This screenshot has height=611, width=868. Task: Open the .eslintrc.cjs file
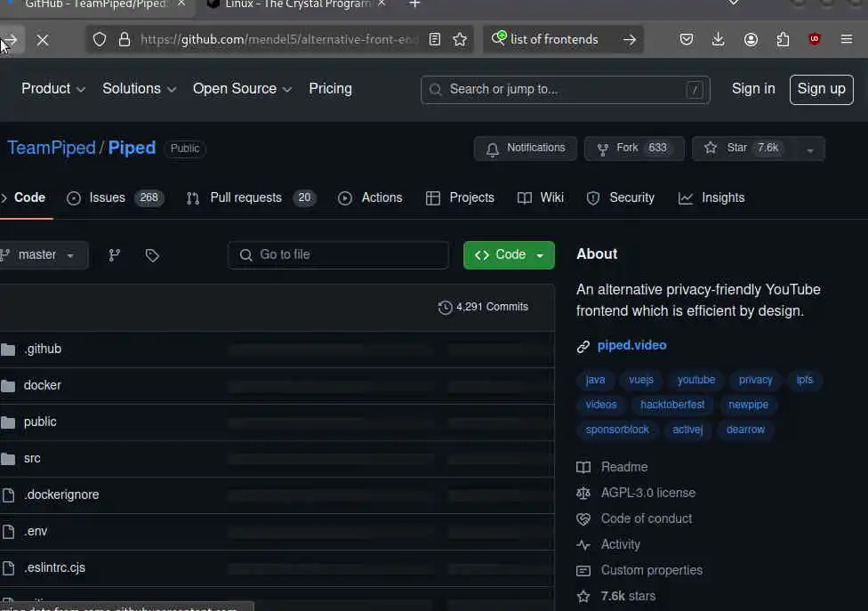55,567
